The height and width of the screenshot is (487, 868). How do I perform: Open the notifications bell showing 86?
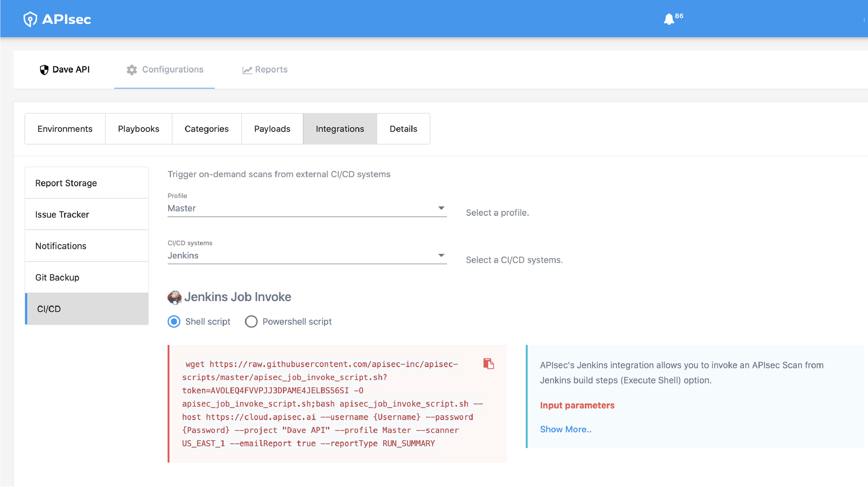669,19
